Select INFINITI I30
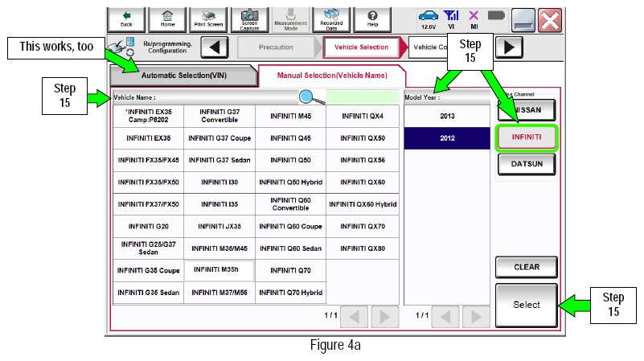This screenshot has height=361, width=644. (x=219, y=183)
